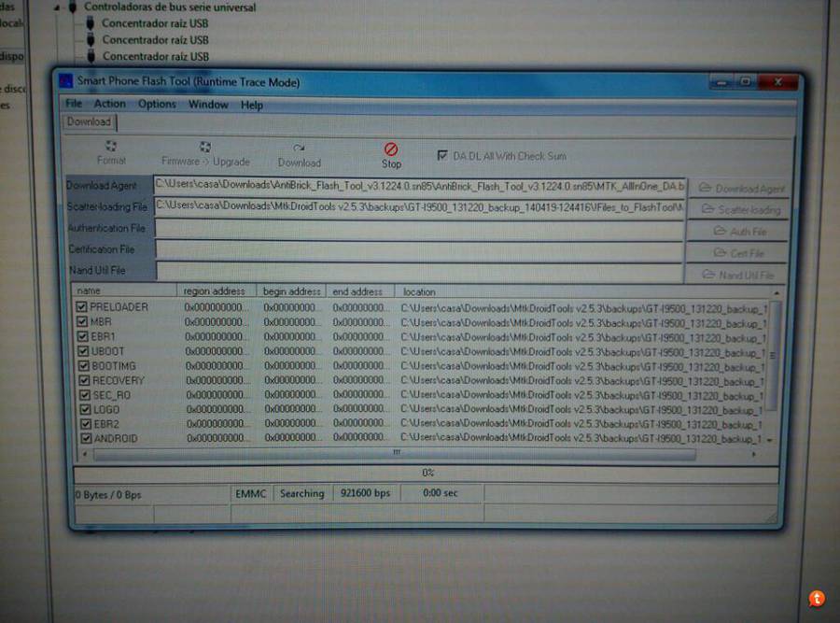
Task: Click the 0% download progress bar
Action: (427, 473)
